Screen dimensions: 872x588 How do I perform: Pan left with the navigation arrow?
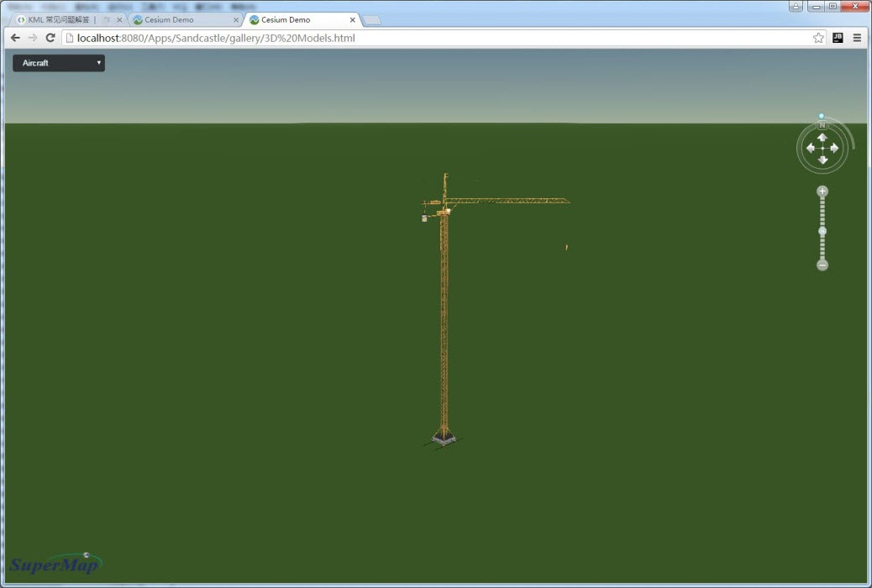coord(811,148)
